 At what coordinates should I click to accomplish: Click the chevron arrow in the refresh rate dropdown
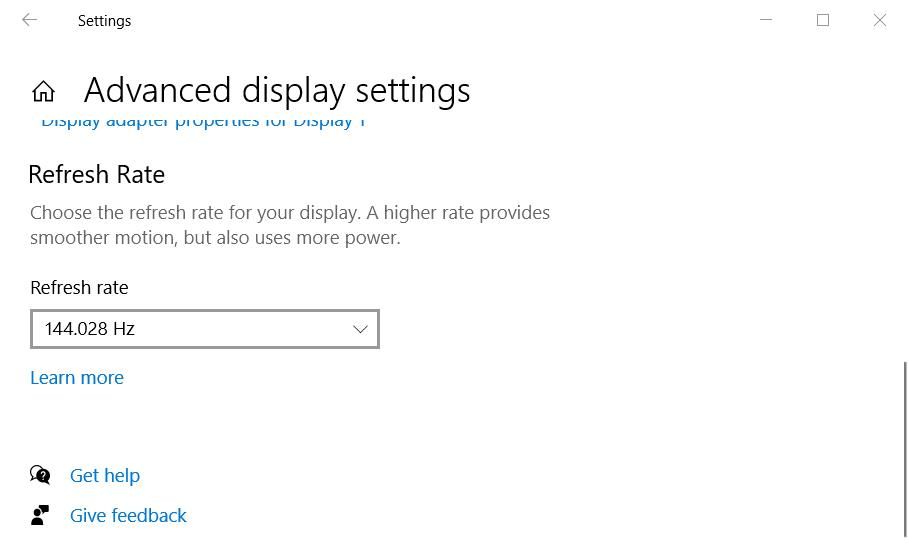coord(360,329)
